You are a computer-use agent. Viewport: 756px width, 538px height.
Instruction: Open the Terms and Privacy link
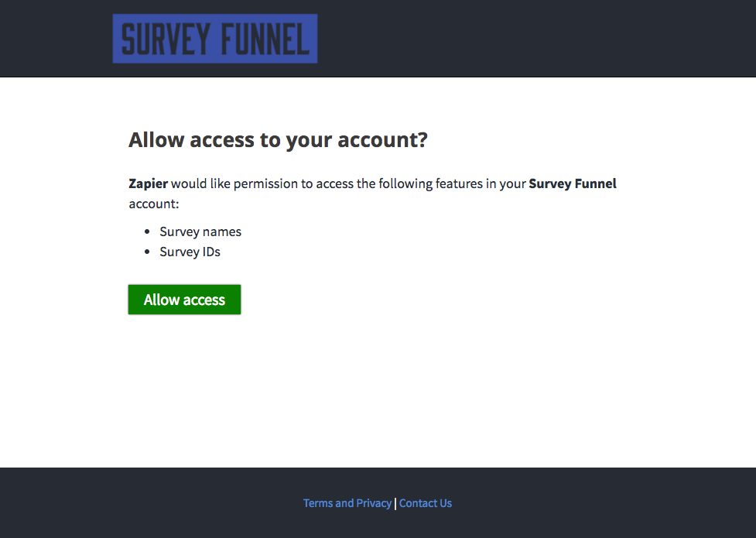(347, 503)
